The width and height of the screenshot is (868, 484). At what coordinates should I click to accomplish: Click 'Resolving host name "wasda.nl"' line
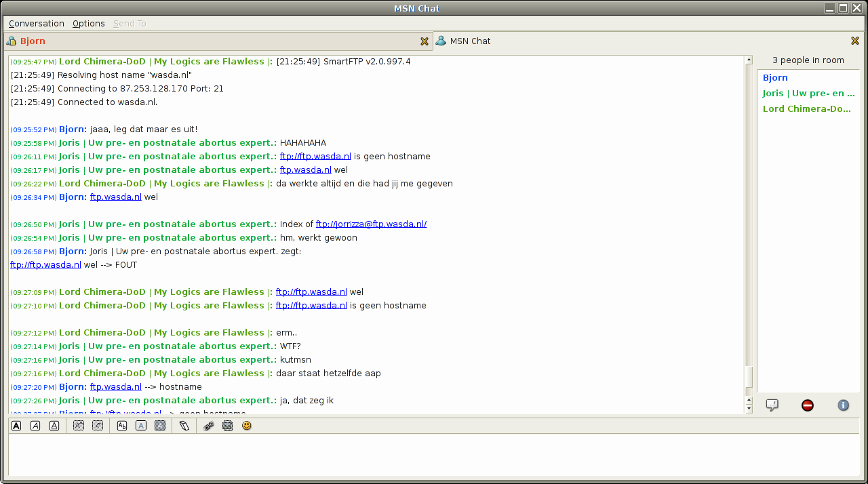[101, 75]
